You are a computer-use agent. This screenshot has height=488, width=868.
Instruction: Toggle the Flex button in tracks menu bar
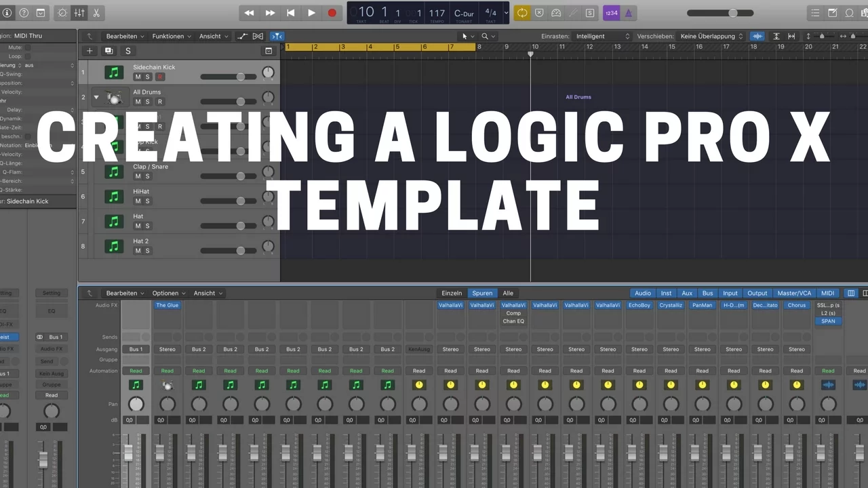click(x=258, y=36)
